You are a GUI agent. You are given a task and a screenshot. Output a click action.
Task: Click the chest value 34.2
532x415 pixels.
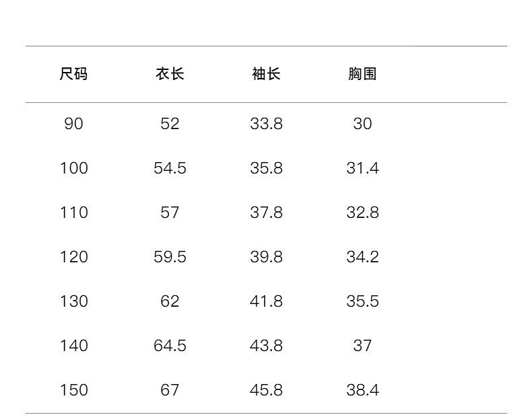[362, 257]
